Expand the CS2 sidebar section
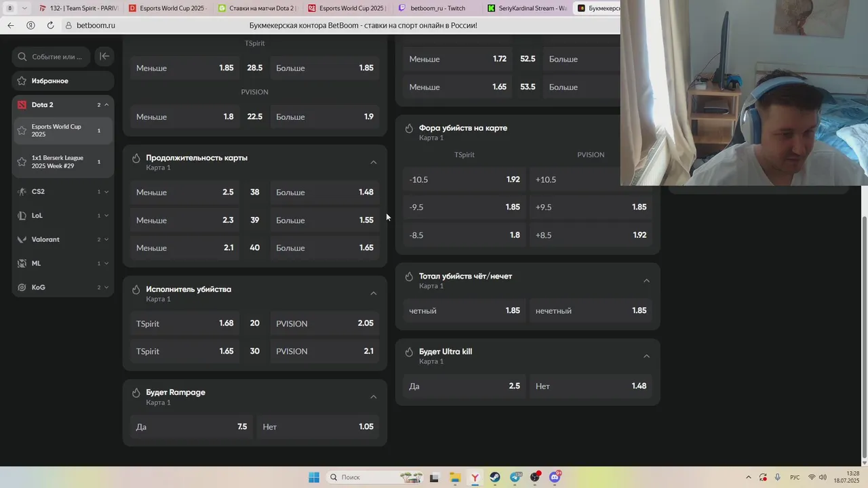Viewport: 868px width, 488px height. pyautogui.click(x=106, y=192)
